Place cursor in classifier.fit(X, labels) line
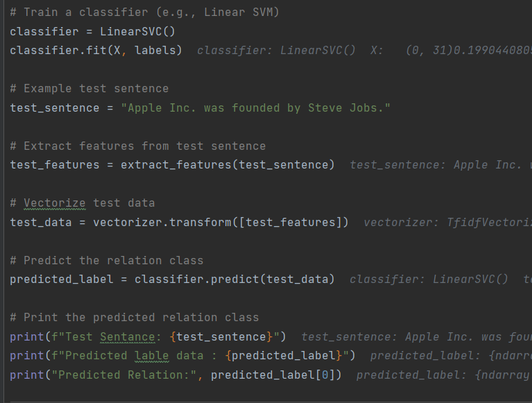This screenshot has width=532, height=403. tap(96, 51)
